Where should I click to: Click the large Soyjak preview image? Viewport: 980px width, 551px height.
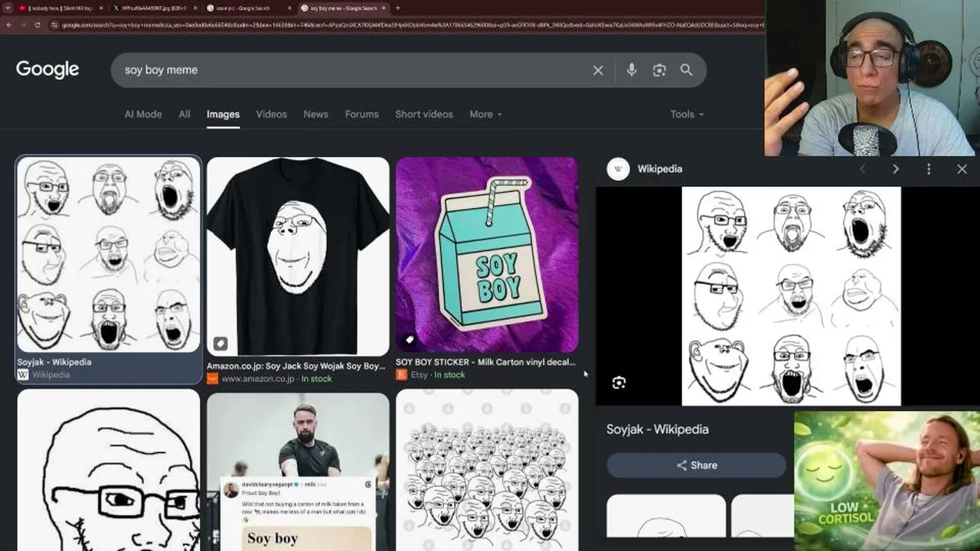coord(791,296)
